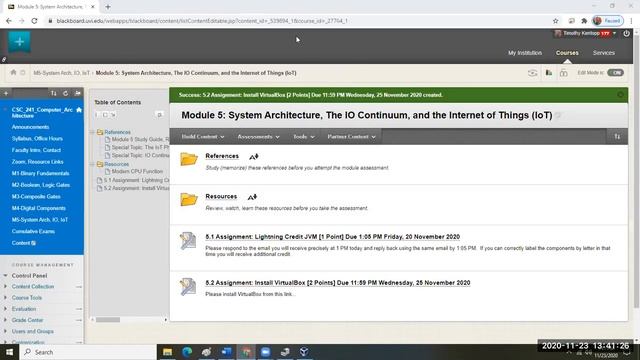Click the reorder arrows icon in course menu header

[53, 93]
